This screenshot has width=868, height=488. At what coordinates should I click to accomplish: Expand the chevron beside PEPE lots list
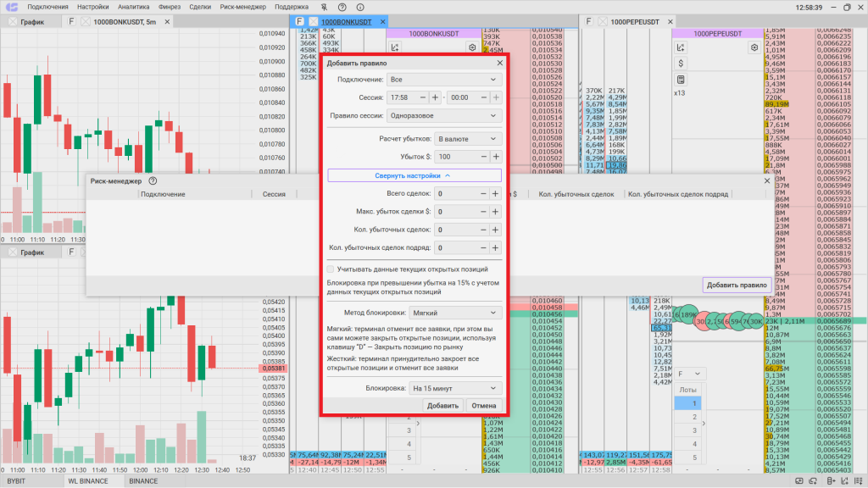[704, 424]
